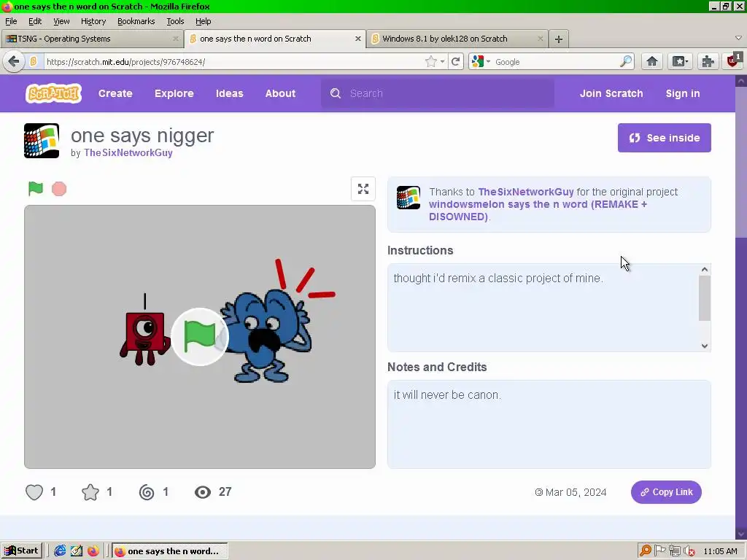
Task: Open the add-ons puzzle piece icon
Action: pos(708,61)
